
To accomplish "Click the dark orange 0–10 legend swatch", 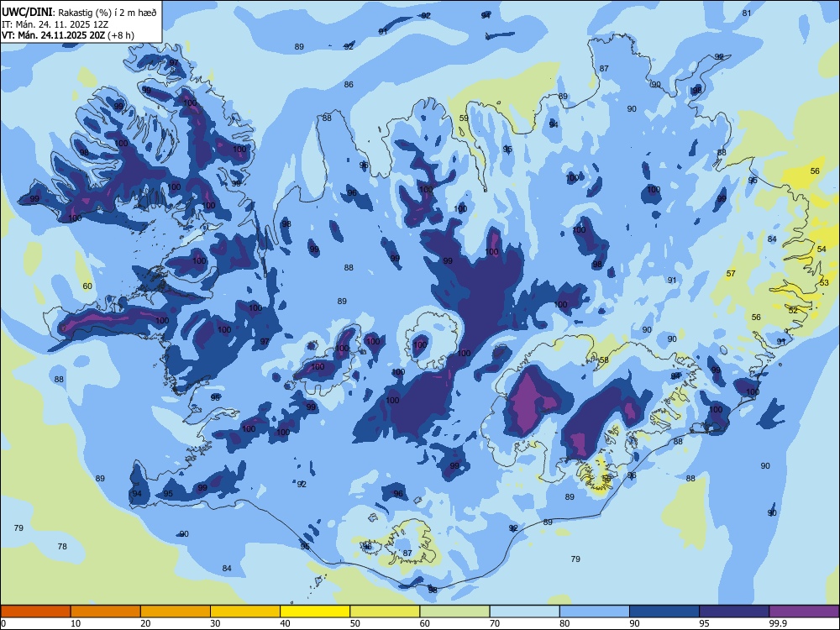I will pyautogui.click(x=35, y=612).
